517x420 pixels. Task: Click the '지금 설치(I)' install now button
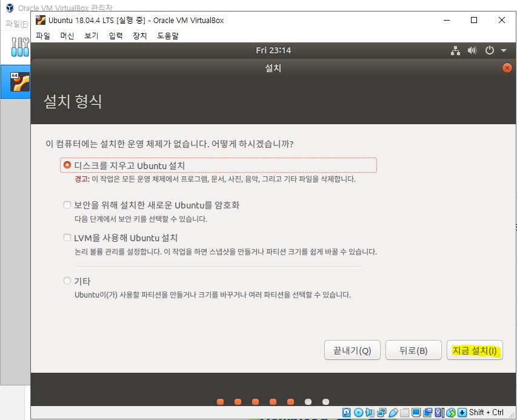(x=475, y=350)
